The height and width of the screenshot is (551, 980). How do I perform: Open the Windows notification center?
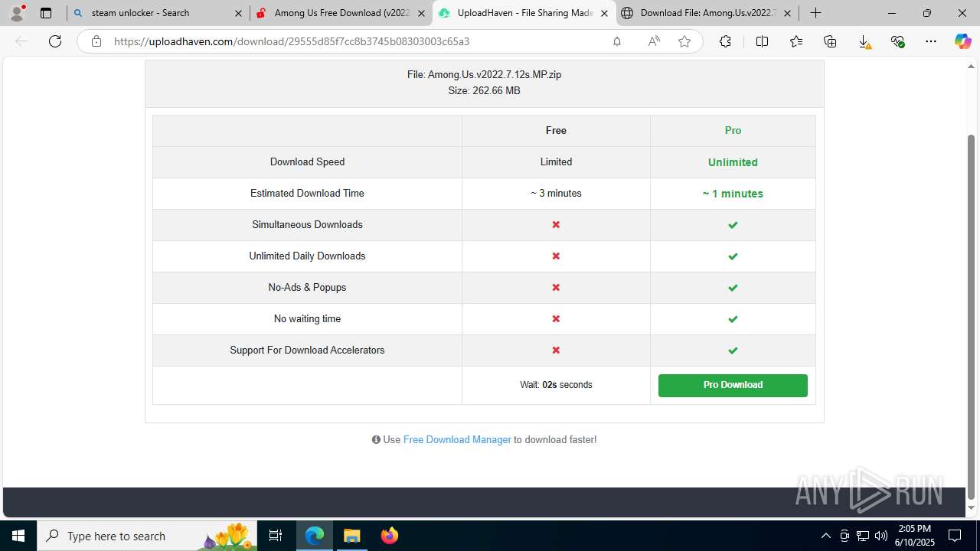point(955,536)
